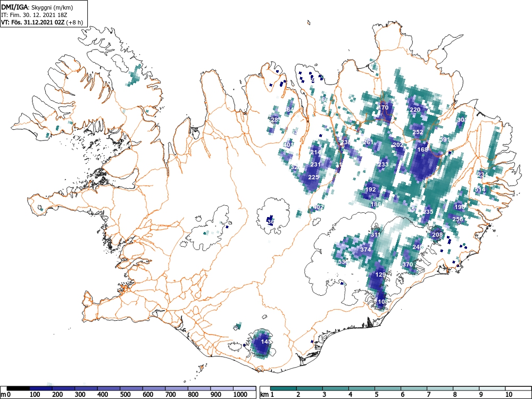This screenshot has width=532, height=399.
Task: Click the '1000' label on the metre scale
Action: [240, 395]
